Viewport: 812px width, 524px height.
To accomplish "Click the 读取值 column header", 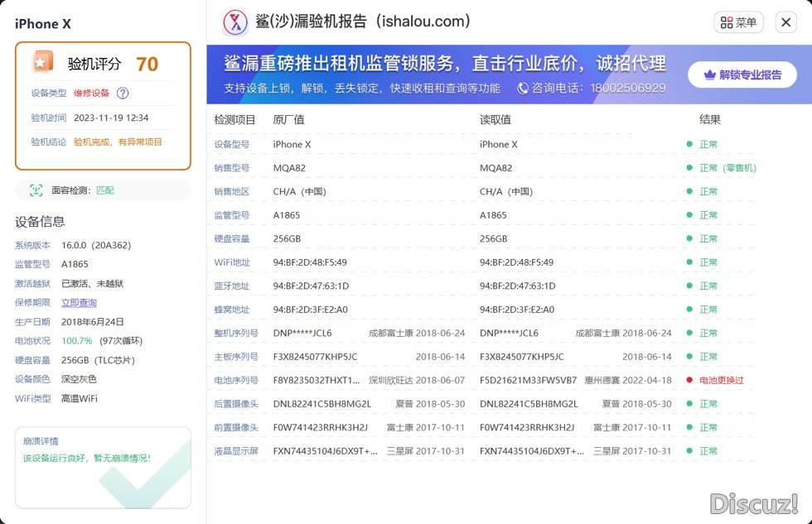I will click(x=495, y=120).
